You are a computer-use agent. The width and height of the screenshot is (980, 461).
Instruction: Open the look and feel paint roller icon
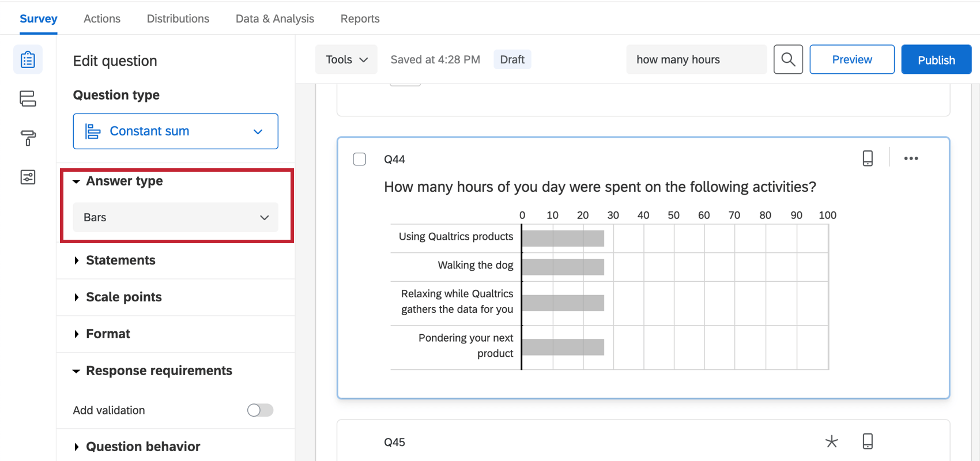(x=28, y=138)
